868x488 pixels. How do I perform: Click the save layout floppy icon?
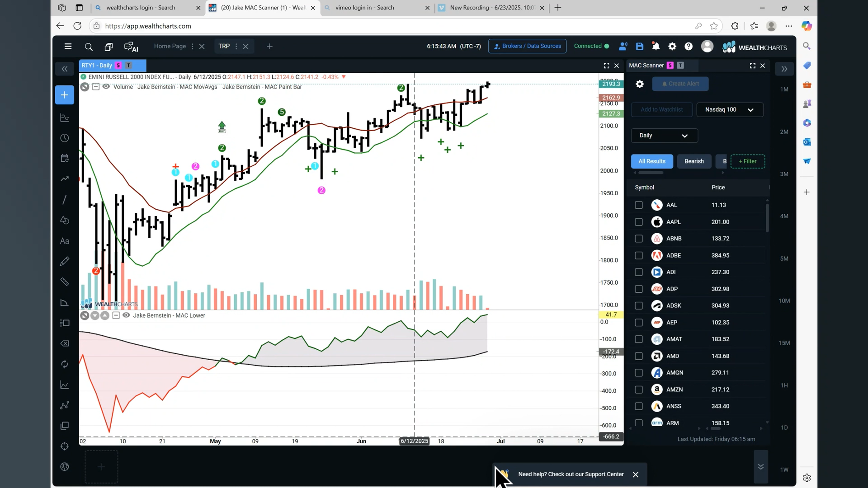[639, 46]
